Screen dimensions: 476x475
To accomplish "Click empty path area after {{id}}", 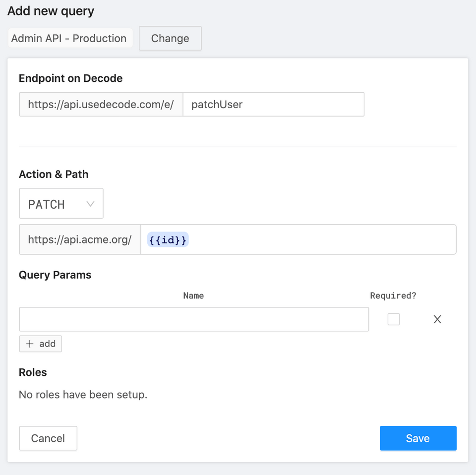I will [322, 240].
